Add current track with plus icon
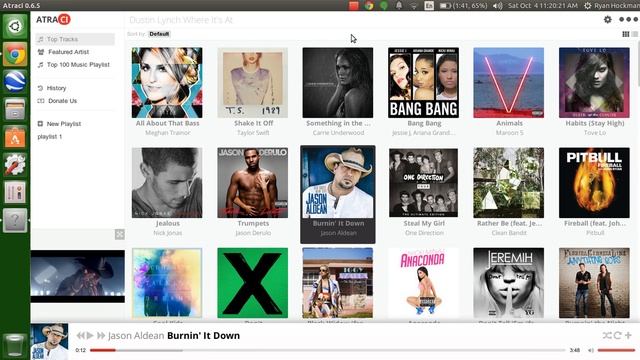The height and width of the screenshot is (360, 640). 628,336
